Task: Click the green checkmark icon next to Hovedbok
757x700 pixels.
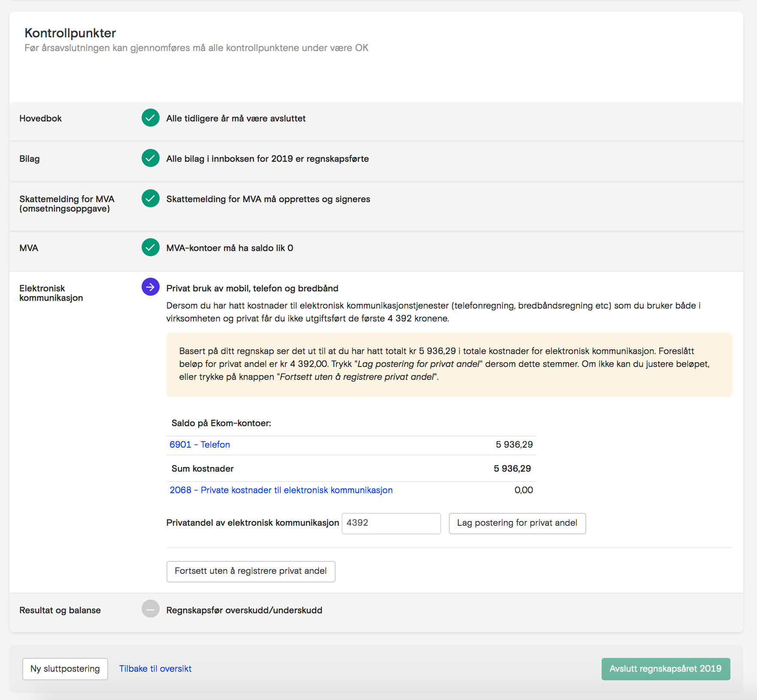Action: click(151, 118)
